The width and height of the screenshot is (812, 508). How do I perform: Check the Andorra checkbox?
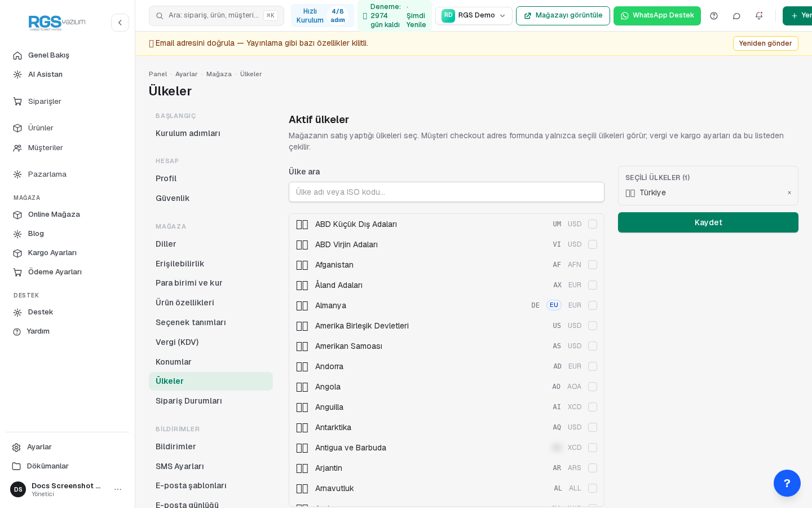coord(593,366)
